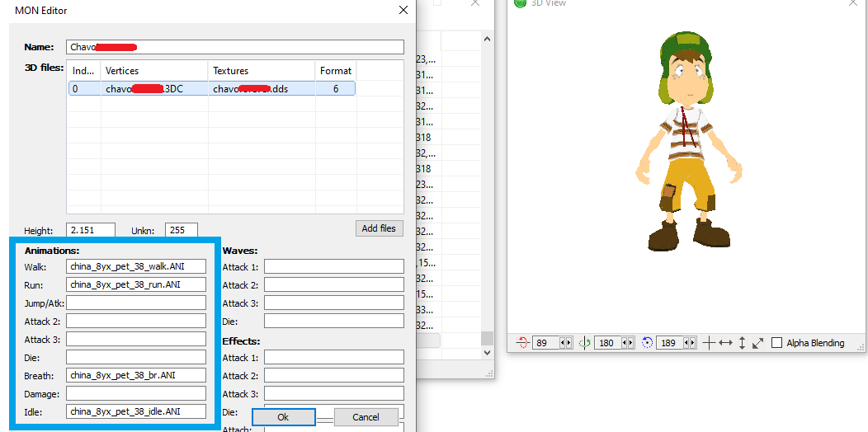Click the Breath animation field
This screenshot has height=432, width=868.
click(136, 375)
